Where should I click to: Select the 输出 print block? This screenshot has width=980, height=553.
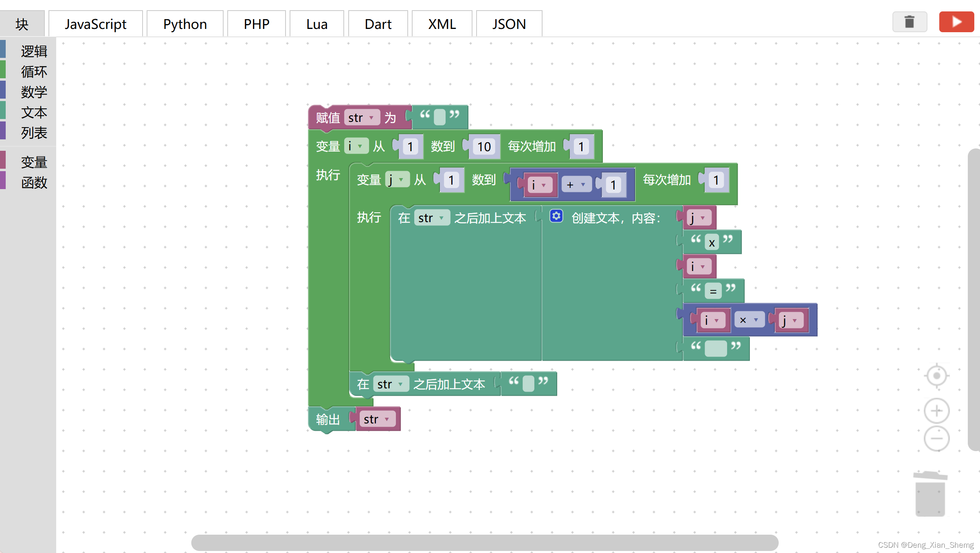point(328,419)
